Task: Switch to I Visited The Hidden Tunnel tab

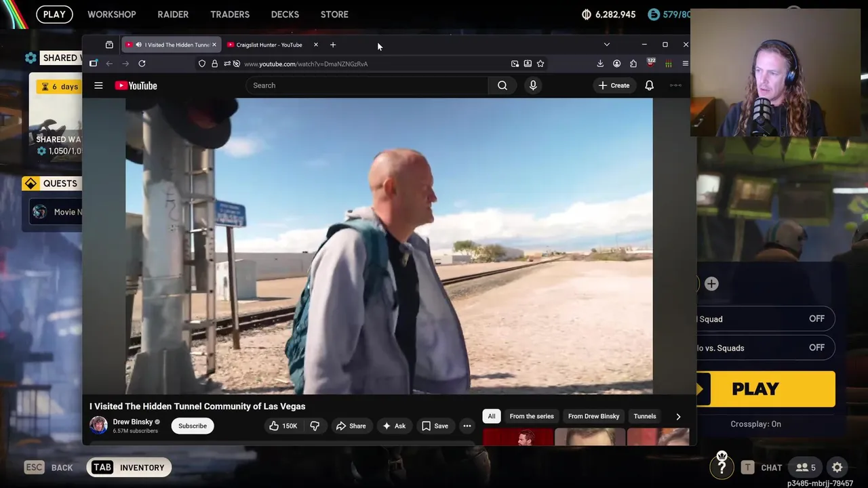Action: tap(170, 45)
